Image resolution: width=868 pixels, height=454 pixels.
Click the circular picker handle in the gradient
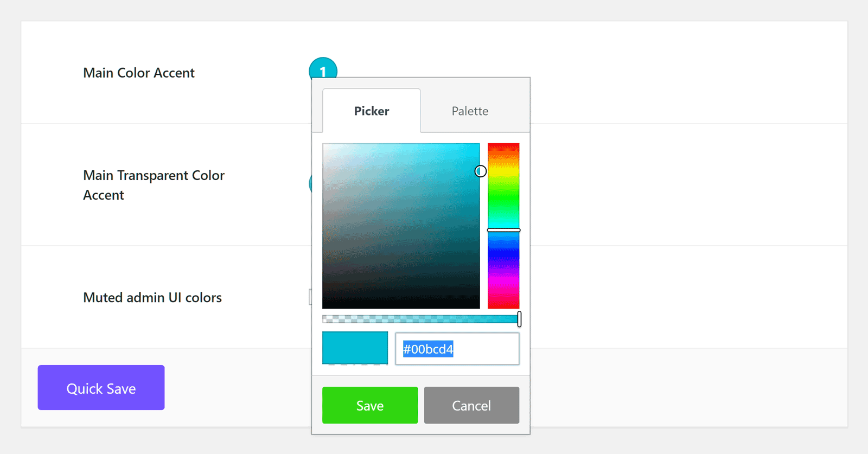pos(480,171)
